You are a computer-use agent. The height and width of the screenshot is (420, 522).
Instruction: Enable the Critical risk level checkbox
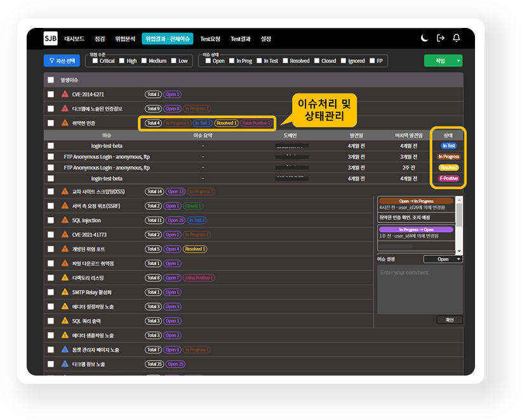click(95, 61)
